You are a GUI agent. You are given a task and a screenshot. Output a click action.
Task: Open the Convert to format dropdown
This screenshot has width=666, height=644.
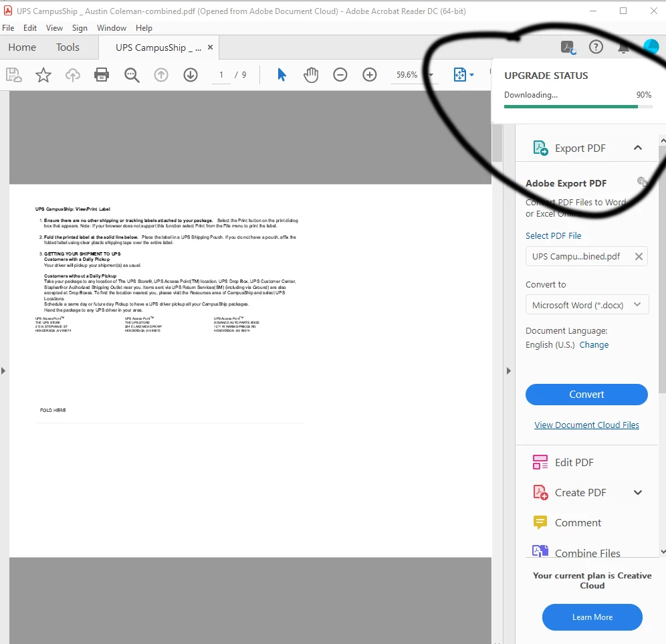click(586, 304)
